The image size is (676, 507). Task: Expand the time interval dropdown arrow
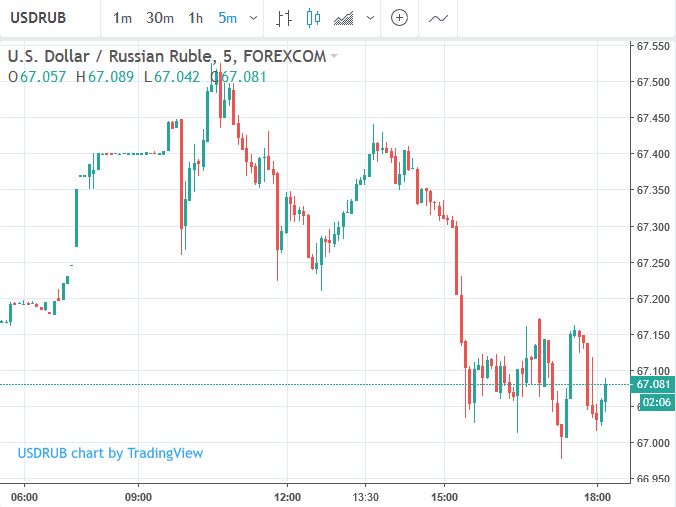[254, 18]
